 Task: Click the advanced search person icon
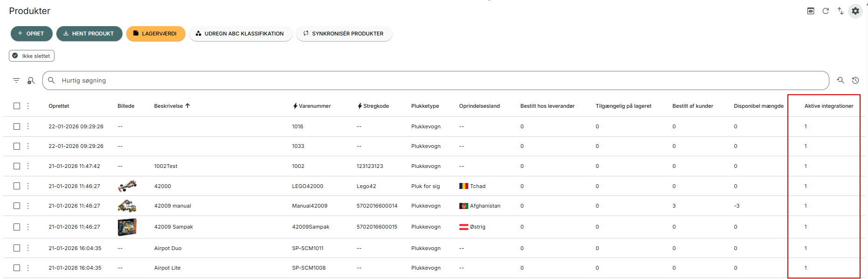coord(31,80)
